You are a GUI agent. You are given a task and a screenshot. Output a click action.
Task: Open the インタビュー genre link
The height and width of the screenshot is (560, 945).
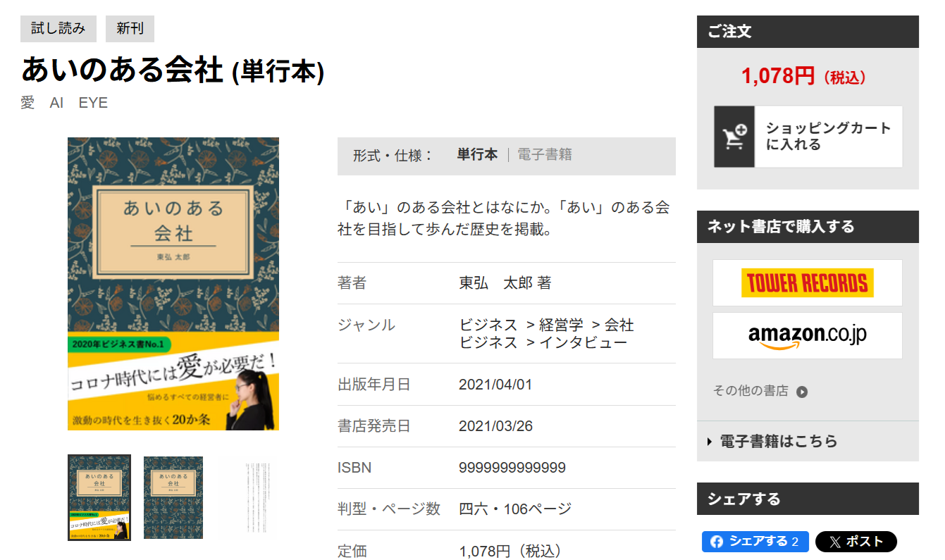583,342
